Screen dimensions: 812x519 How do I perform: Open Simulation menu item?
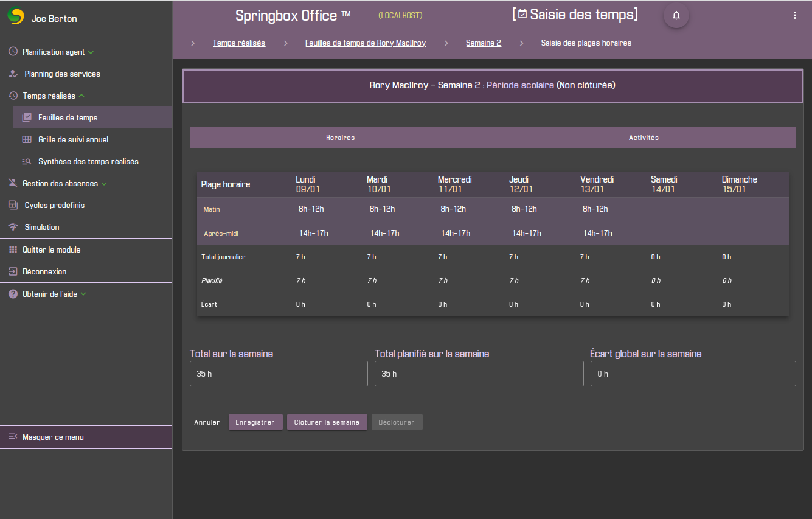86,227
